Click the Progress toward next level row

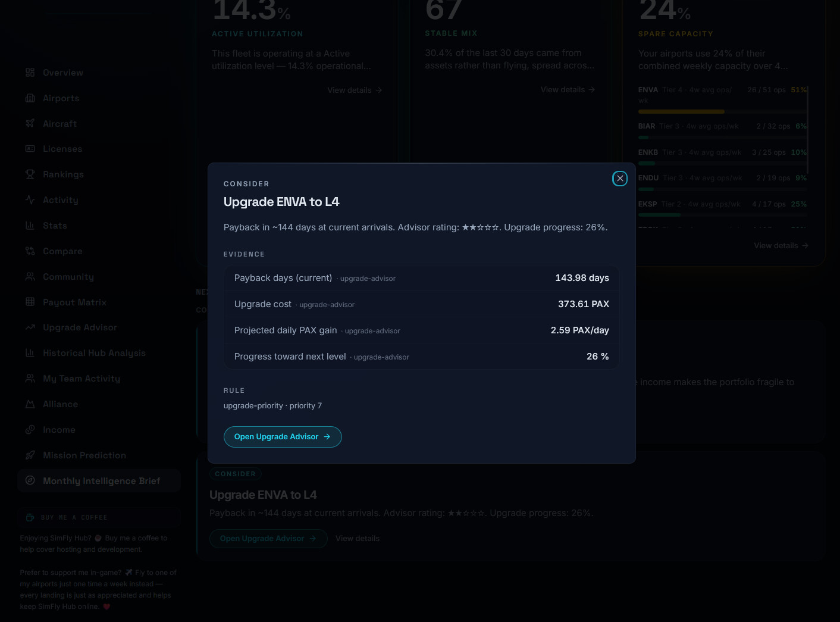(x=422, y=357)
